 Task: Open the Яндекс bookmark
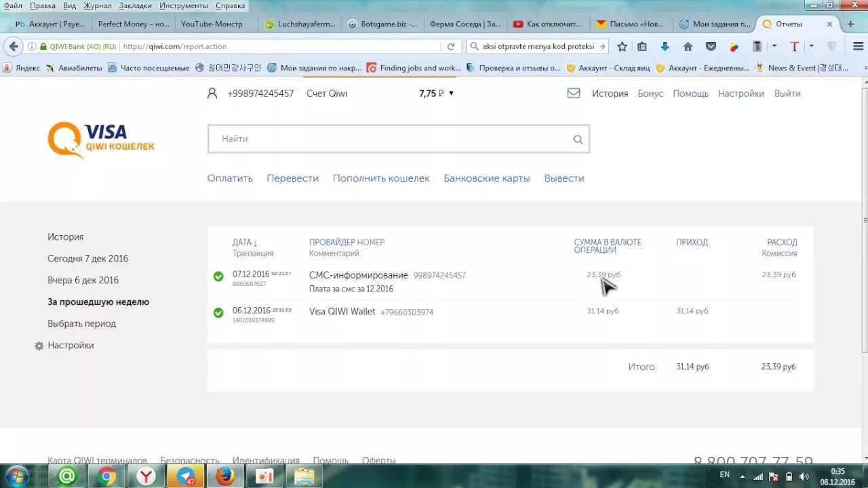click(x=21, y=68)
